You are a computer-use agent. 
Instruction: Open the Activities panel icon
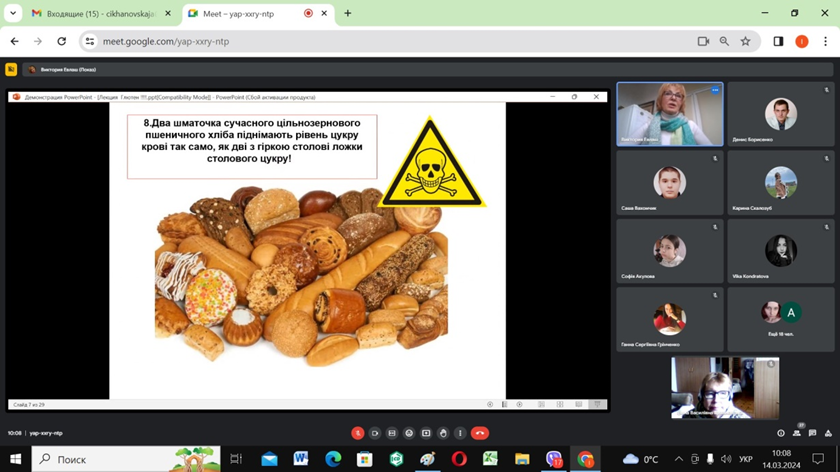tap(828, 433)
